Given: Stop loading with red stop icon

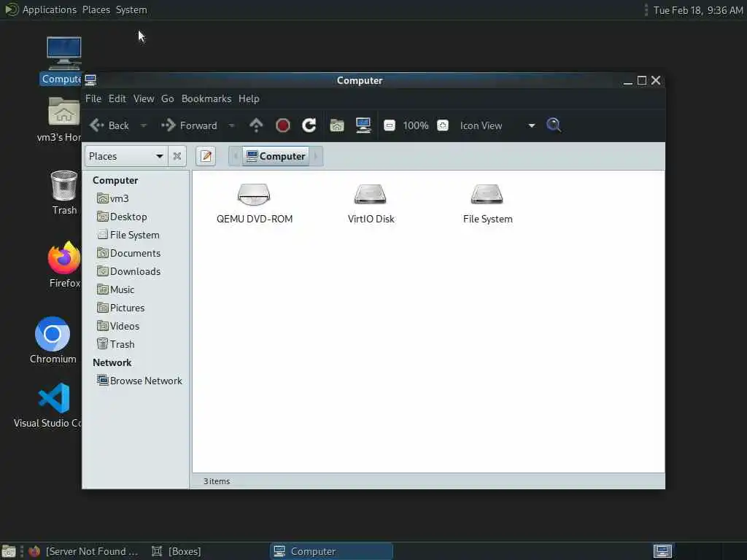Looking at the screenshot, I should point(282,125).
